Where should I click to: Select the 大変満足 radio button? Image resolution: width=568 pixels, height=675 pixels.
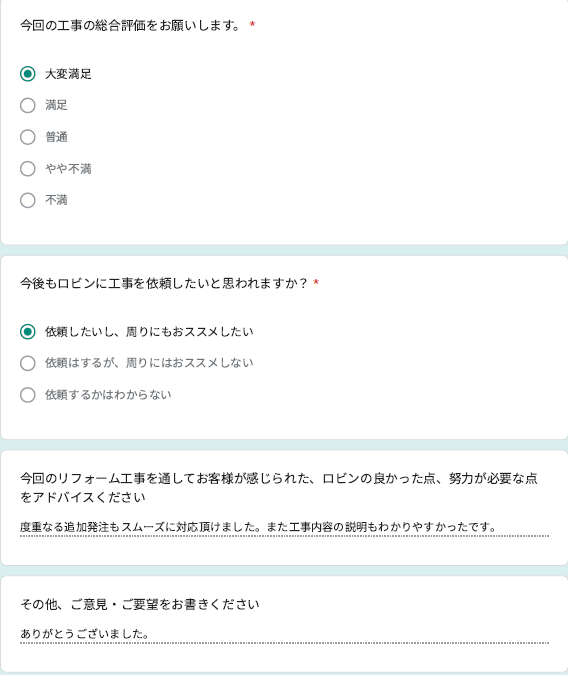(x=28, y=74)
